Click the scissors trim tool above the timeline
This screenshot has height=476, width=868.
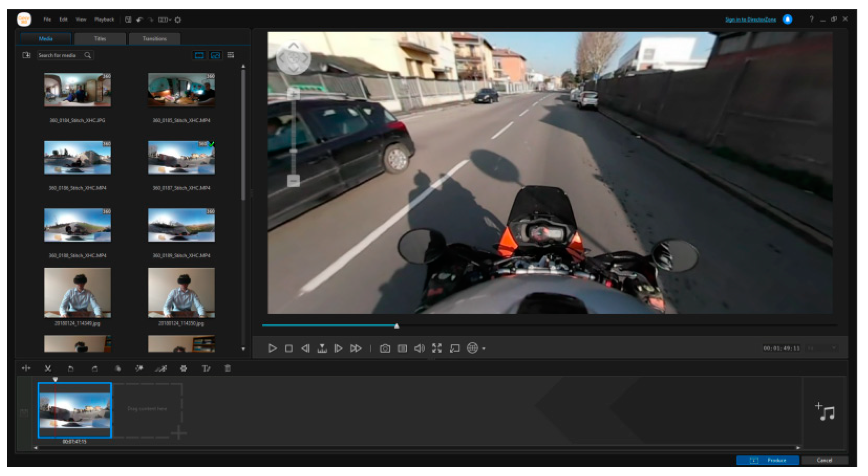click(x=48, y=369)
